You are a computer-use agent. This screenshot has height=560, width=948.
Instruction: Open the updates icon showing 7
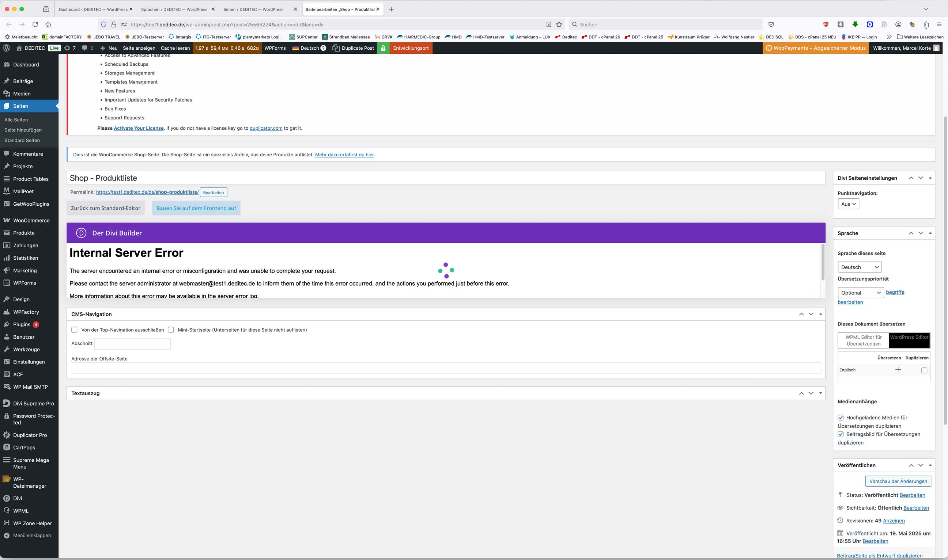(x=67, y=48)
